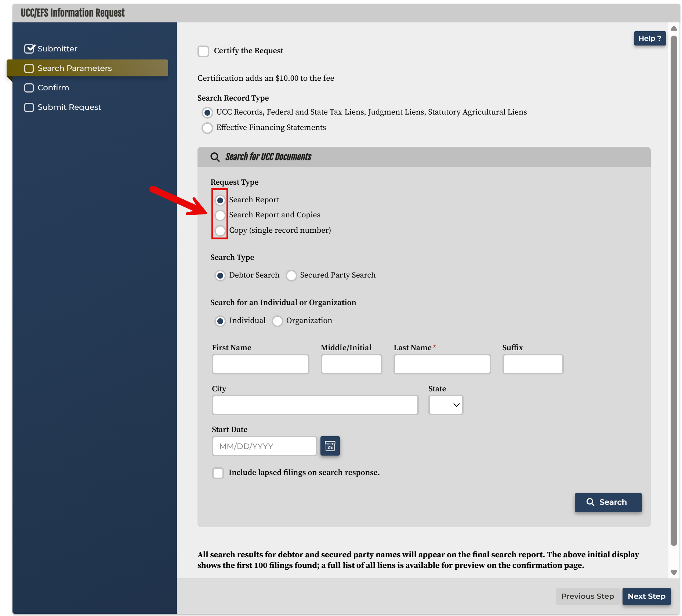Click the Submit Request step box icon
The height and width of the screenshot is (616, 682).
[x=29, y=107]
